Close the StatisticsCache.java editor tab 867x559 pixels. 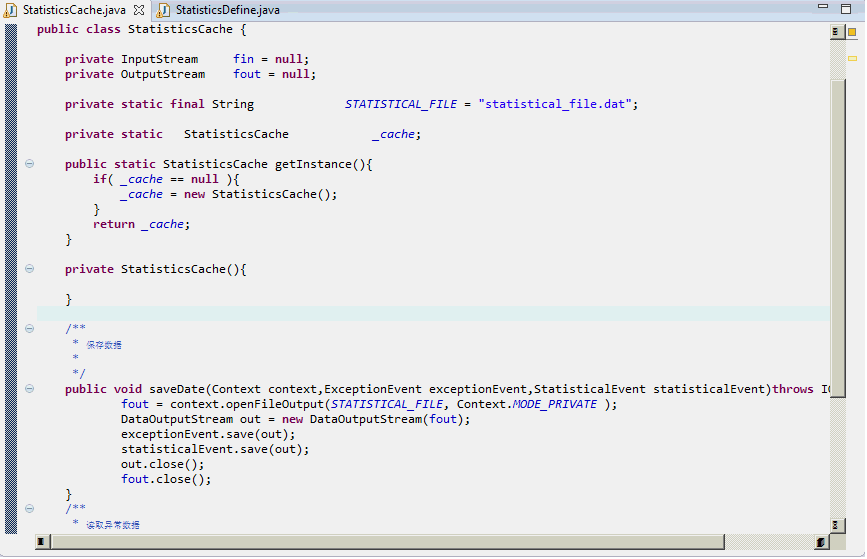tap(139, 10)
